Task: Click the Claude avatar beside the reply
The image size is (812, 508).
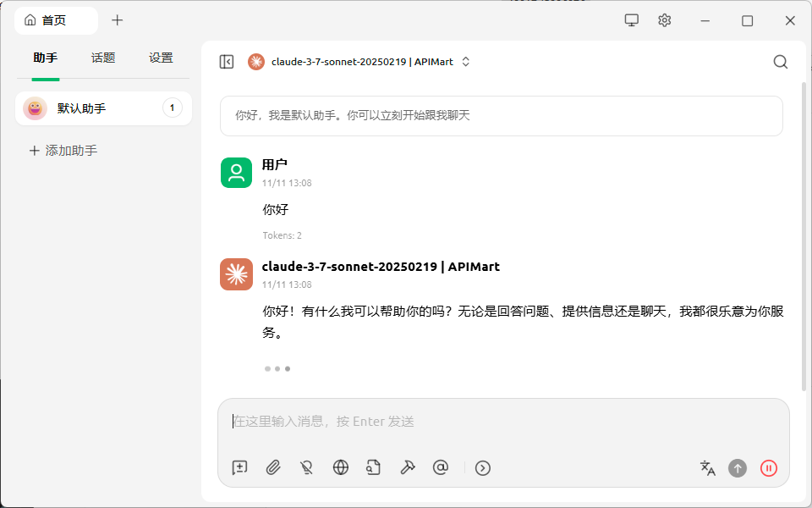Action: pos(236,274)
